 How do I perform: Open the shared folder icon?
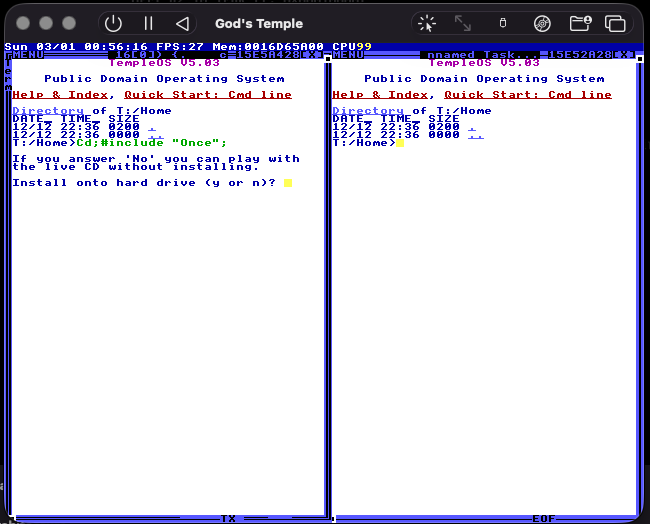[x=580, y=23]
